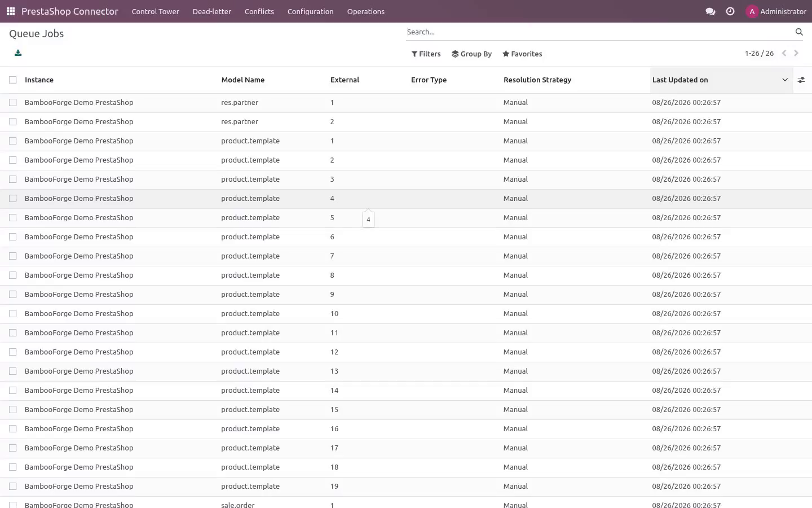Open optional columns settings icon
The height and width of the screenshot is (508, 812).
coord(801,80)
